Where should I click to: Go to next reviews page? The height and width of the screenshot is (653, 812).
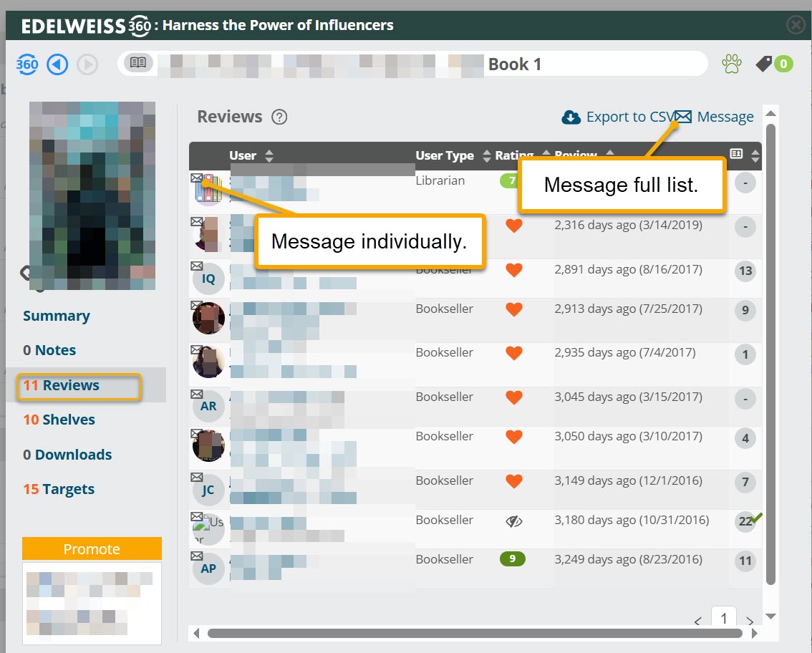coord(749,621)
